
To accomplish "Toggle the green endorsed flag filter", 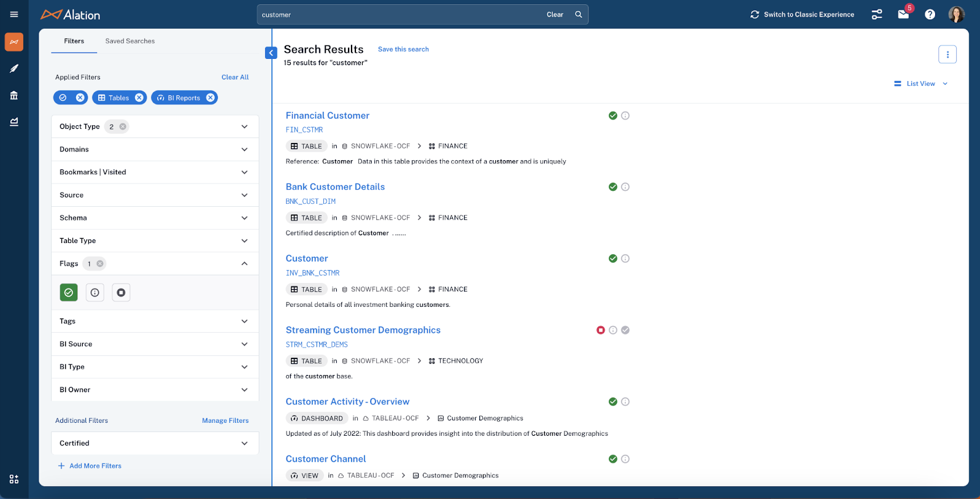I will coord(69,293).
